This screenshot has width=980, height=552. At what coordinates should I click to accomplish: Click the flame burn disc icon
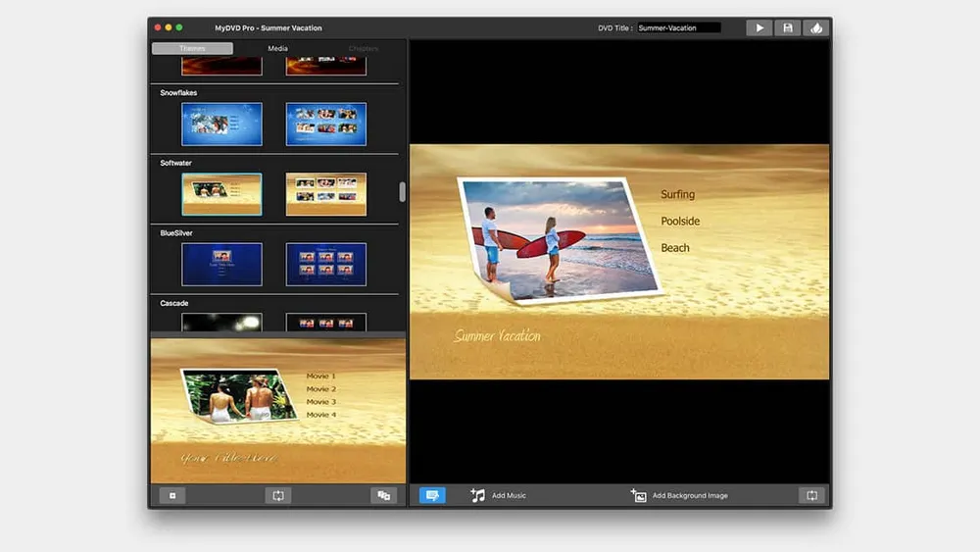[x=816, y=28]
